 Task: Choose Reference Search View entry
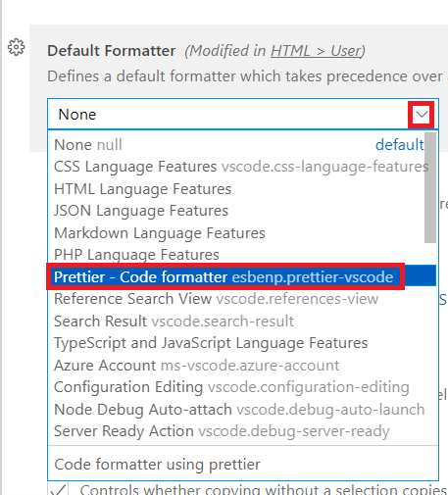click(x=242, y=299)
